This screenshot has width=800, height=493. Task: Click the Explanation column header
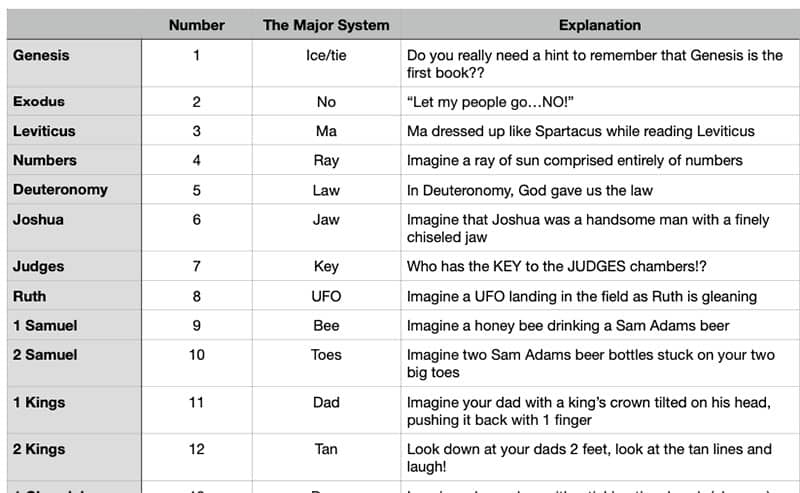[x=600, y=25]
